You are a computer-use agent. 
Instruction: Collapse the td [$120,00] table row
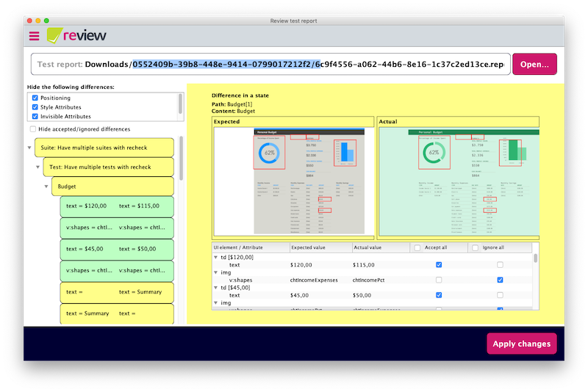coord(215,257)
